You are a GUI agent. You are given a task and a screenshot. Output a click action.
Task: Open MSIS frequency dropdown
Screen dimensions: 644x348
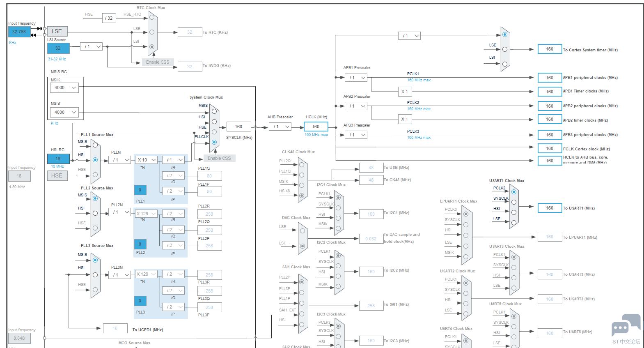click(64, 112)
